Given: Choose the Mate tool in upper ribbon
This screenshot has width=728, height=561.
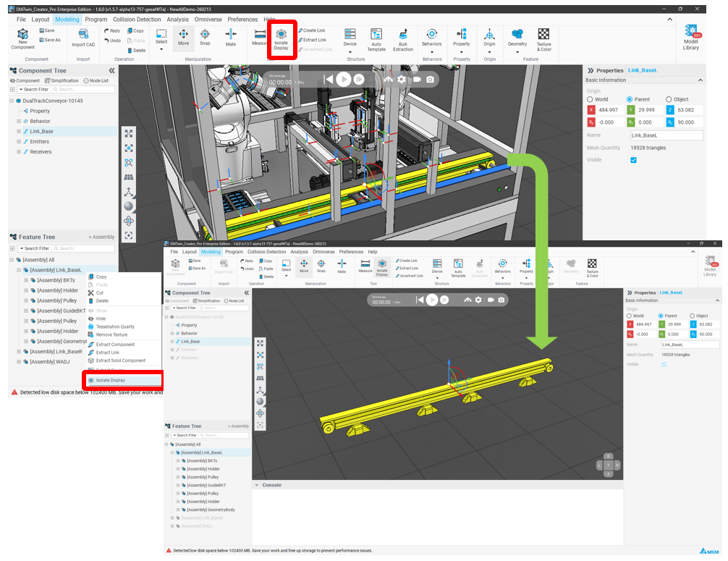Looking at the screenshot, I should click(231, 37).
